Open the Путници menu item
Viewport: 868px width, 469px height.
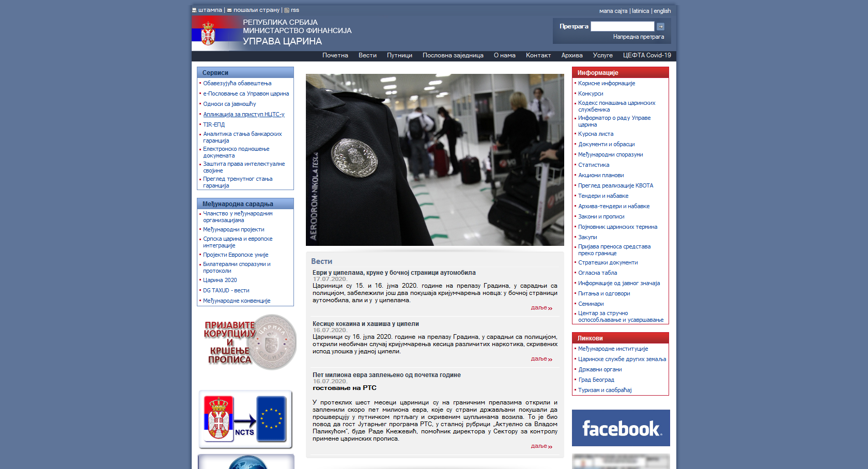pos(399,55)
